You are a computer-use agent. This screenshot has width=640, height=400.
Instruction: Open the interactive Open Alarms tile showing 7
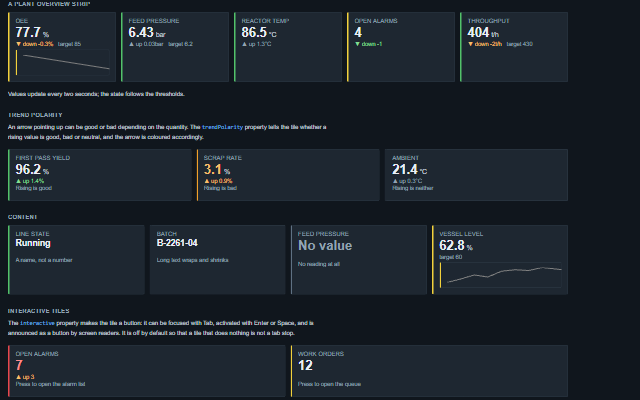coord(147,371)
